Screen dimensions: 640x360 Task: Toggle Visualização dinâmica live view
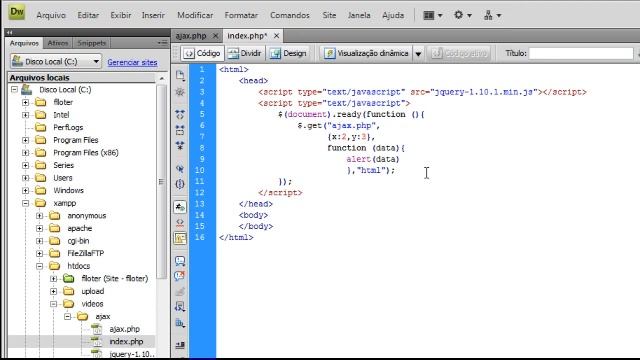pyautogui.click(x=367, y=53)
